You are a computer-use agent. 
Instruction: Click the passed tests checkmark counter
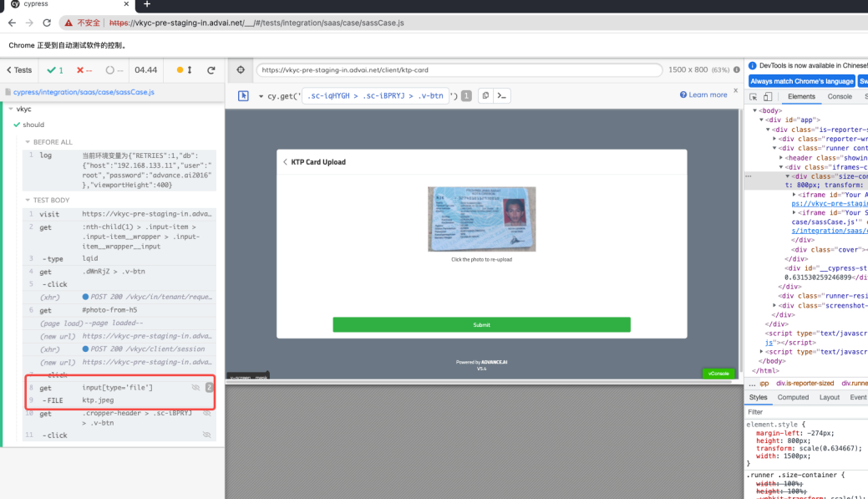[x=55, y=70]
